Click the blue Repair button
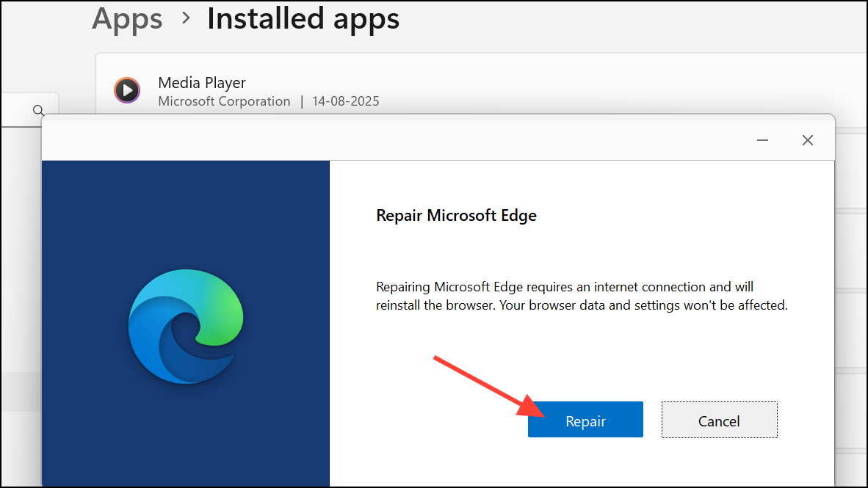 click(585, 420)
